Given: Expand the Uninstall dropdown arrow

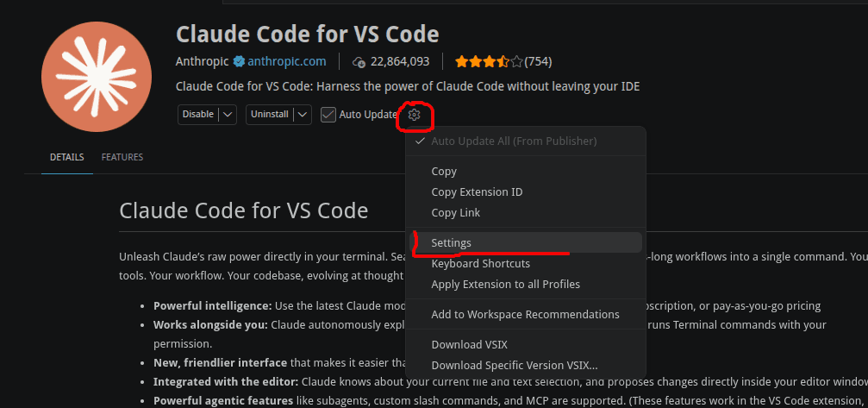Looking at the screenshot, I should click(x=303, y=115).
